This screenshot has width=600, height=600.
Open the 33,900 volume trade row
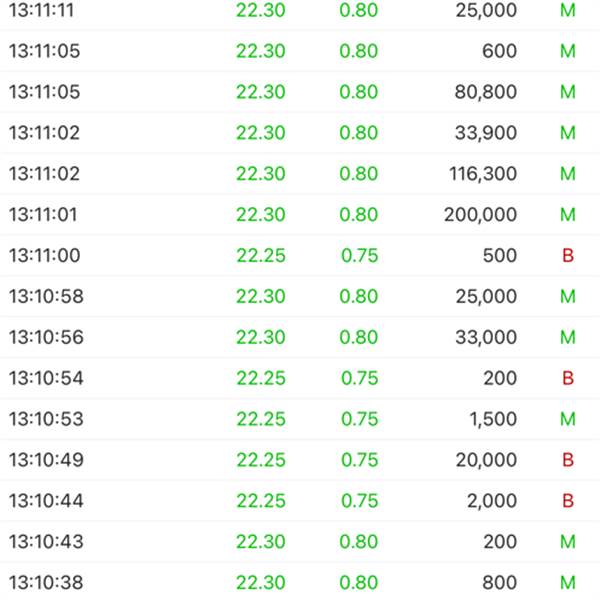tap(300, 133)
